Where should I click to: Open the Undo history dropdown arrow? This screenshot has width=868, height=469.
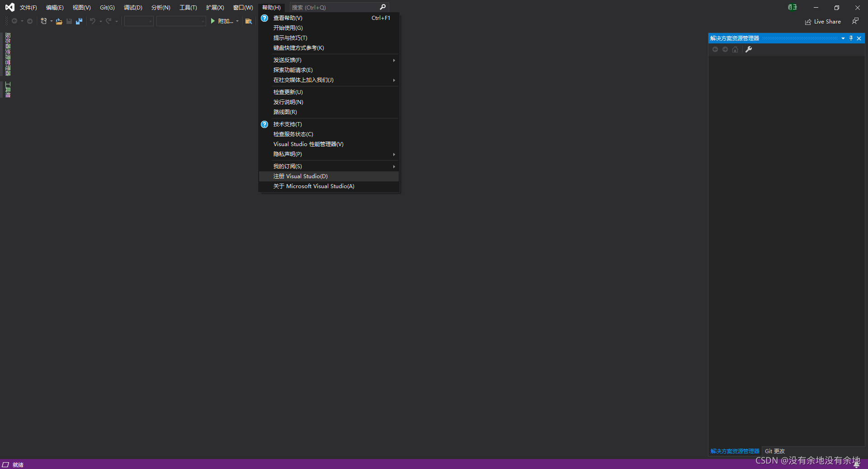[x=100, y=21]
